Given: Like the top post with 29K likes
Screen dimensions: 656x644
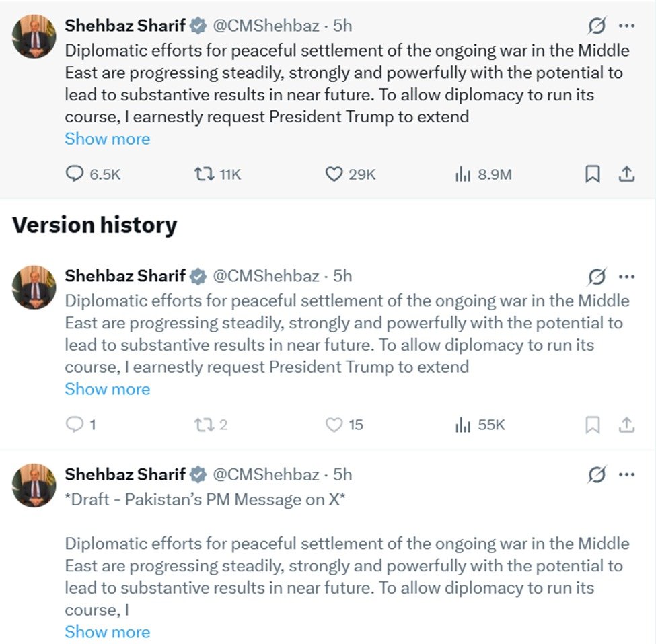Looking at the screenshot, I should [334, 174].
